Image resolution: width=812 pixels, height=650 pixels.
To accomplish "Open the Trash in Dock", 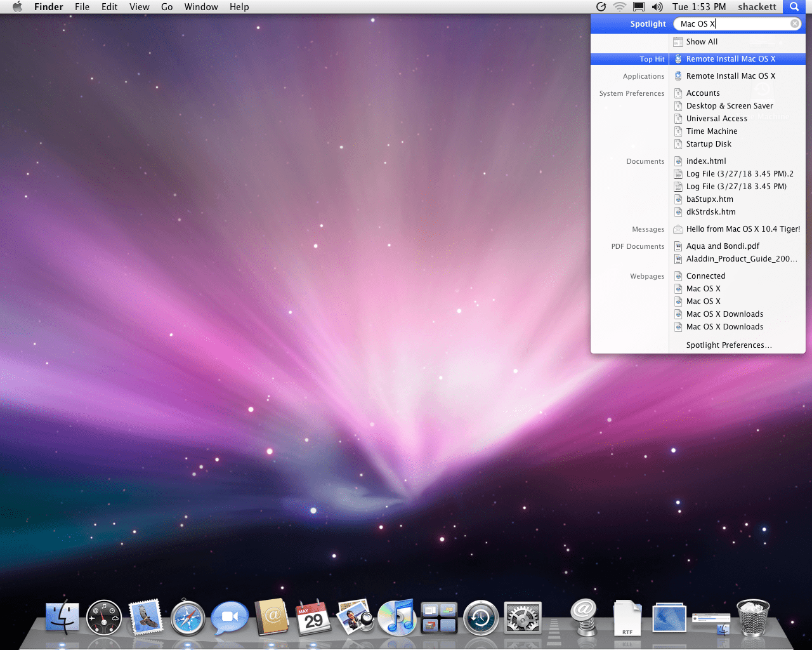I will pos(753,618).
